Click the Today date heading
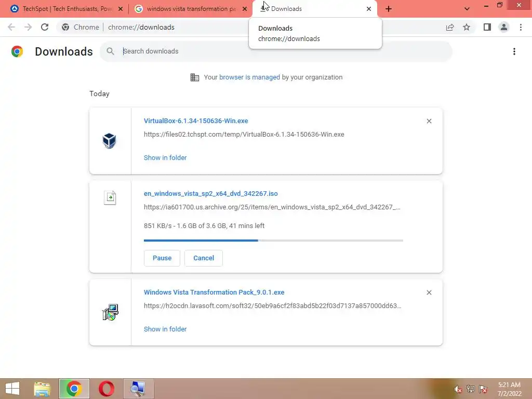 99,94
